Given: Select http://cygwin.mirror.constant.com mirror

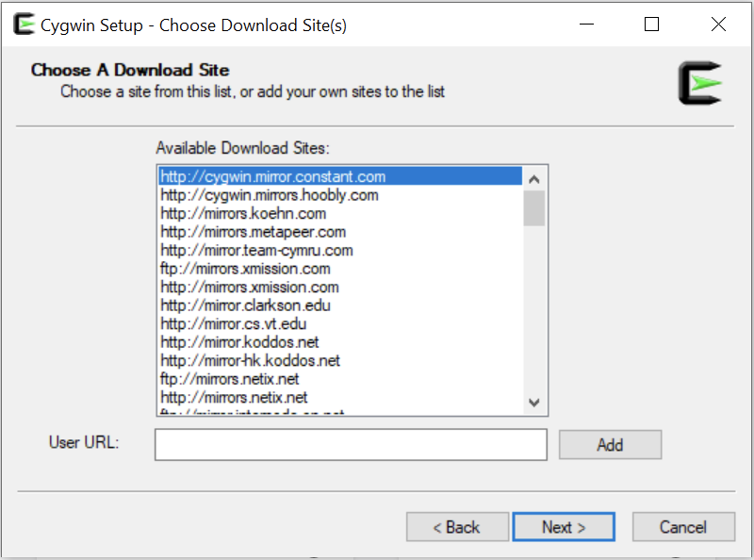Looking at the screenshot, I should 340,176.
